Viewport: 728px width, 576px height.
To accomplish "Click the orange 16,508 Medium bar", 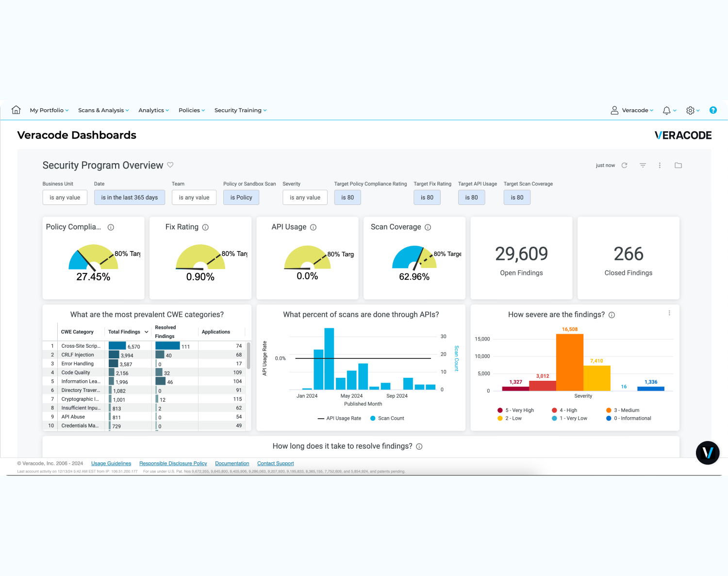I will pos(570,362).
